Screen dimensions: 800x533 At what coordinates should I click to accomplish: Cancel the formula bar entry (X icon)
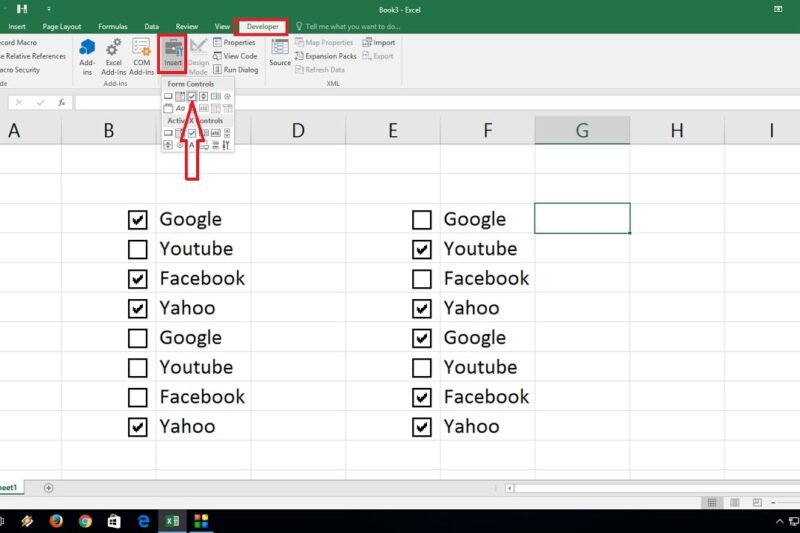point(40,102)
